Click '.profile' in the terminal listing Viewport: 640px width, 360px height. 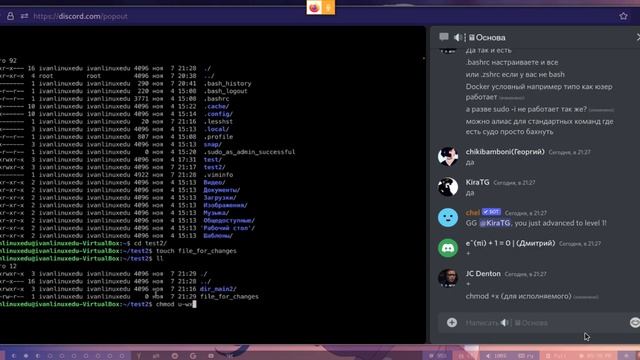218,137
